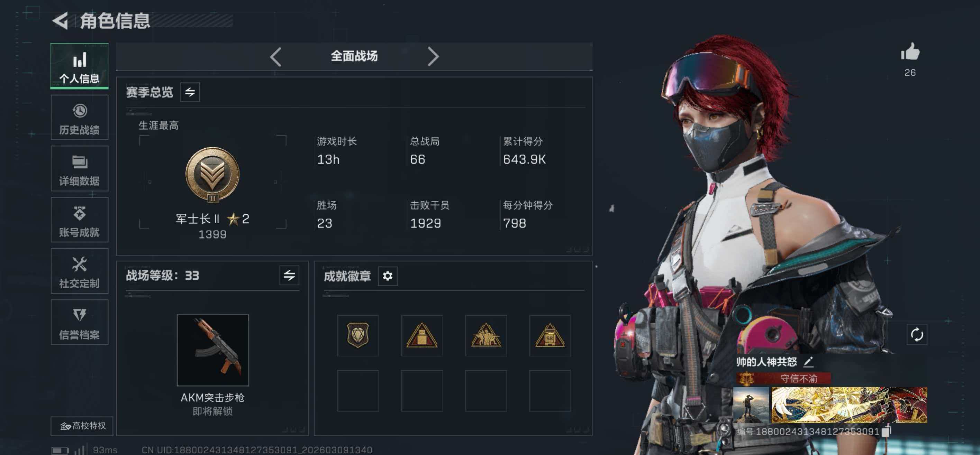Switch to the previous game mode
This screenshot has width=980, height=455.
tap(275, 57)
